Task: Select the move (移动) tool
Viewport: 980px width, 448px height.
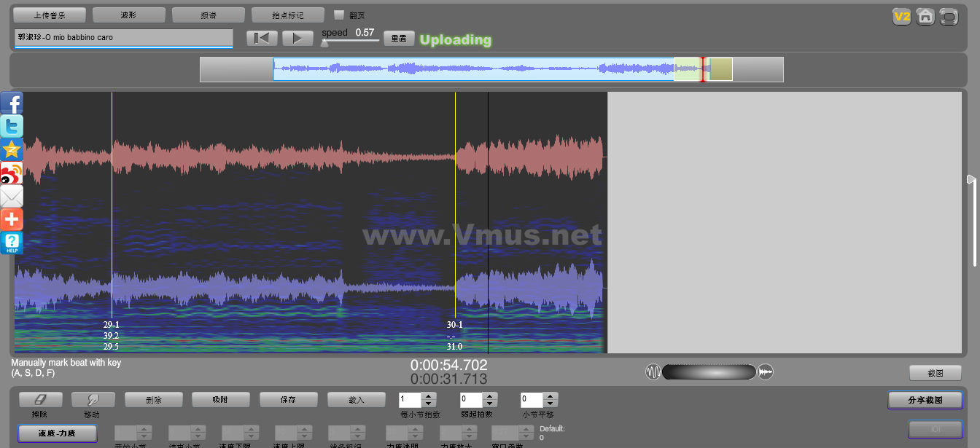Action: point(93,399)
